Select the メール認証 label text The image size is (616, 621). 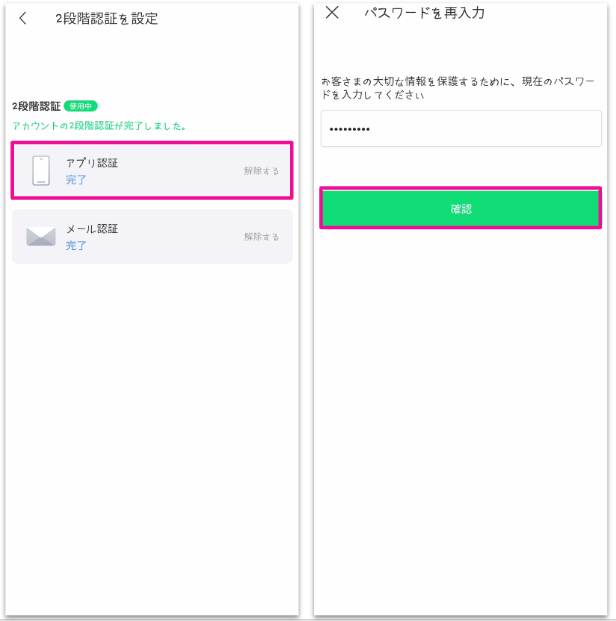[92, 229]
